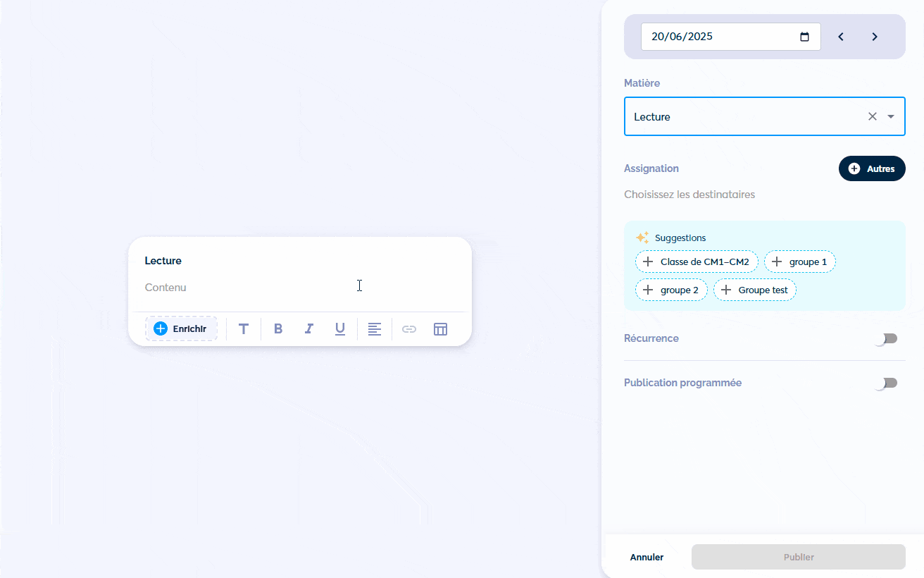Expand the Matière dropdown arrow
The image size is (924, 578).
click(891, 116)
